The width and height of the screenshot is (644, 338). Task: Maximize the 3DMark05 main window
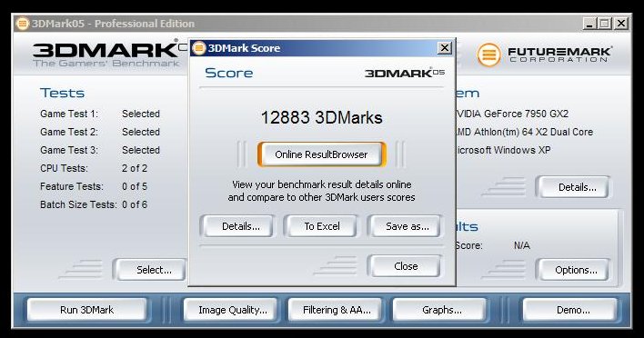(605, 24)
